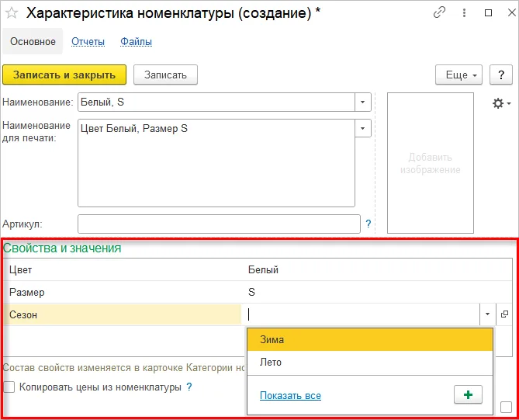The width and height of the screenshot is (519, 420).
Task: Expand the Наименование dropdown arrow
Action: click(x=363, y=102)
